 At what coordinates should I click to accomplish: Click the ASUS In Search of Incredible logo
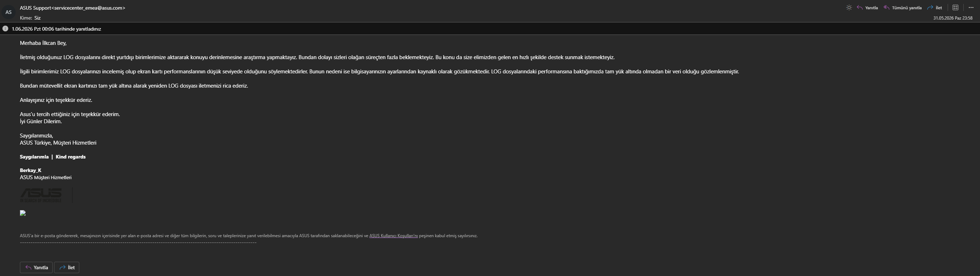click(x=41, y=195)
